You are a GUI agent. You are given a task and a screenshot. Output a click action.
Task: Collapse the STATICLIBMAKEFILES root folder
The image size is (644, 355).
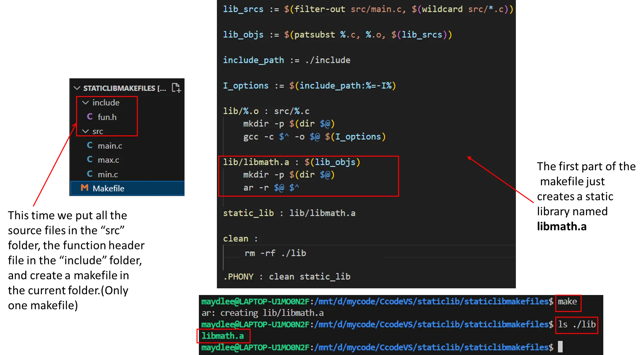[x=77, y=88]
